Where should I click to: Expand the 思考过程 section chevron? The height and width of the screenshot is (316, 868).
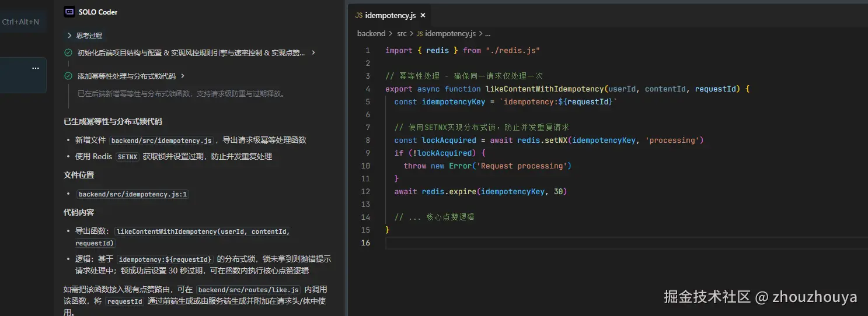[x=69, y=36]
